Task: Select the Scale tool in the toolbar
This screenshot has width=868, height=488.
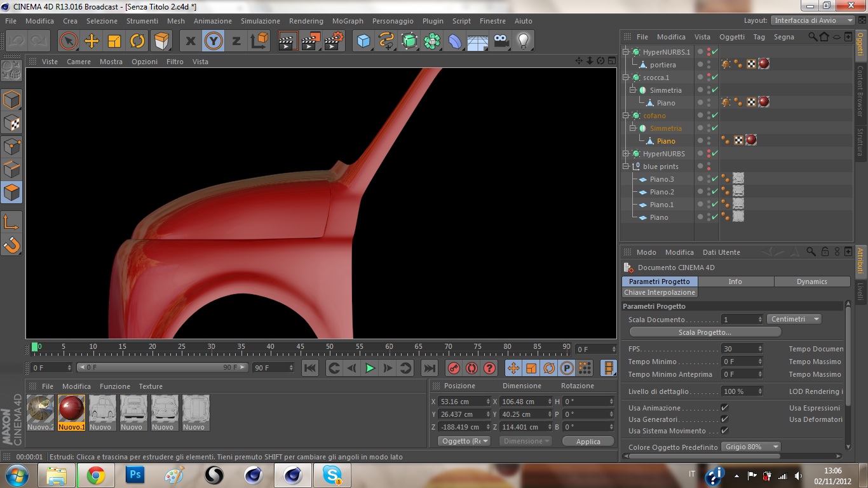Action: click(114, 41)
